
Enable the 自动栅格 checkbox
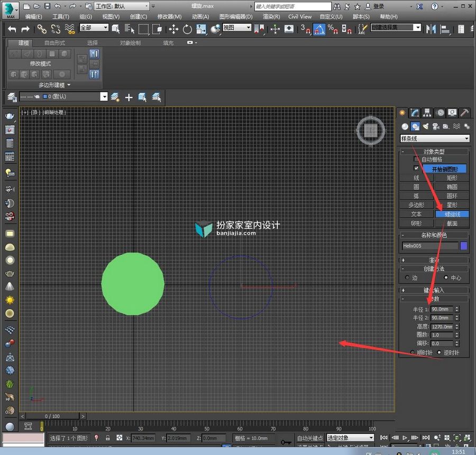[416, 159]
